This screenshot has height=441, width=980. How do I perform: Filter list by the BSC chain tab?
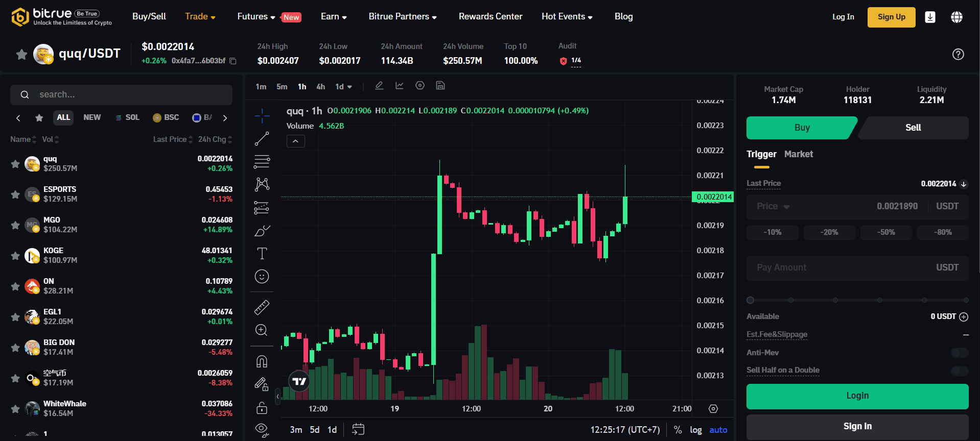point(166,118)
